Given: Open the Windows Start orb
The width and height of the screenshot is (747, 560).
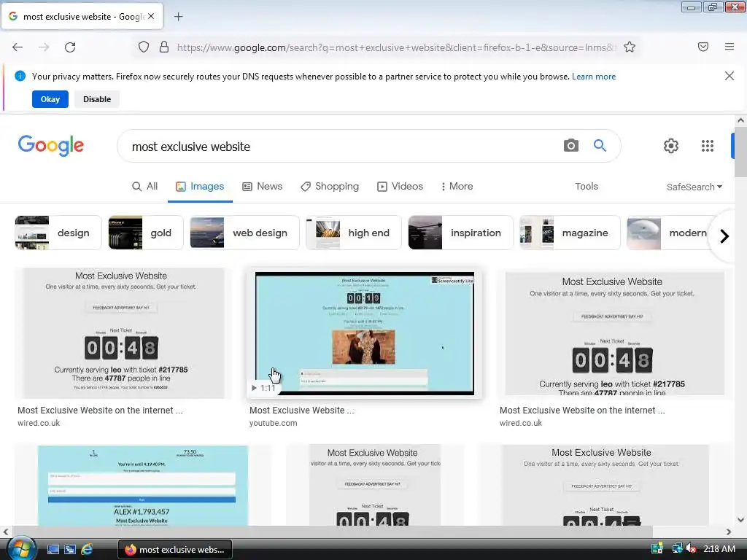Looking at the screenshot, I should tap(20, 548).
